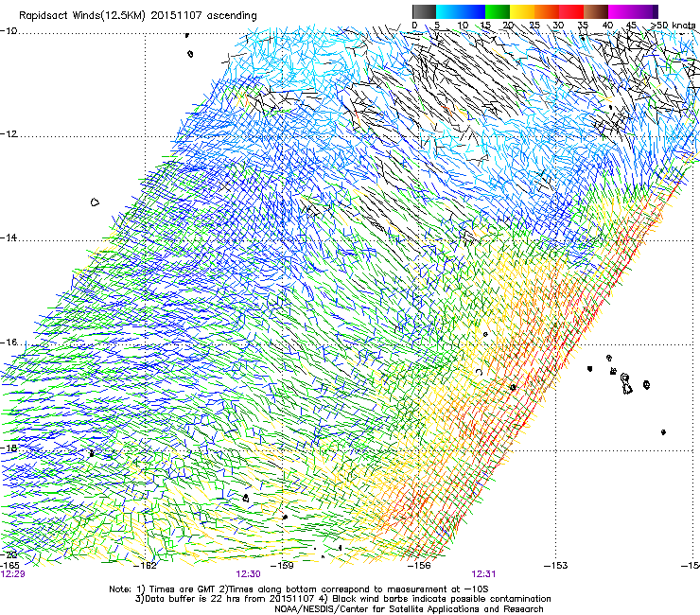The height and width of the screenshot is (615, 700).
Task: Click the blue 10-15 knots legend swatch
Action: [x=473, y=11]
